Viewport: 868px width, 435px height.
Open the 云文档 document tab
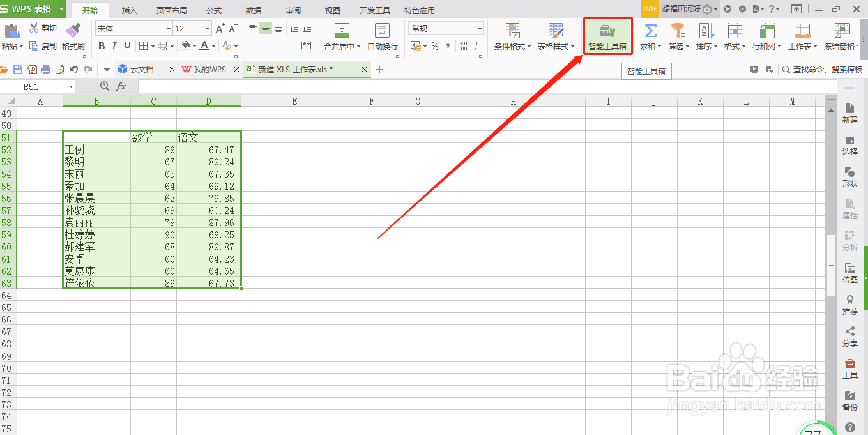point(142,70)
